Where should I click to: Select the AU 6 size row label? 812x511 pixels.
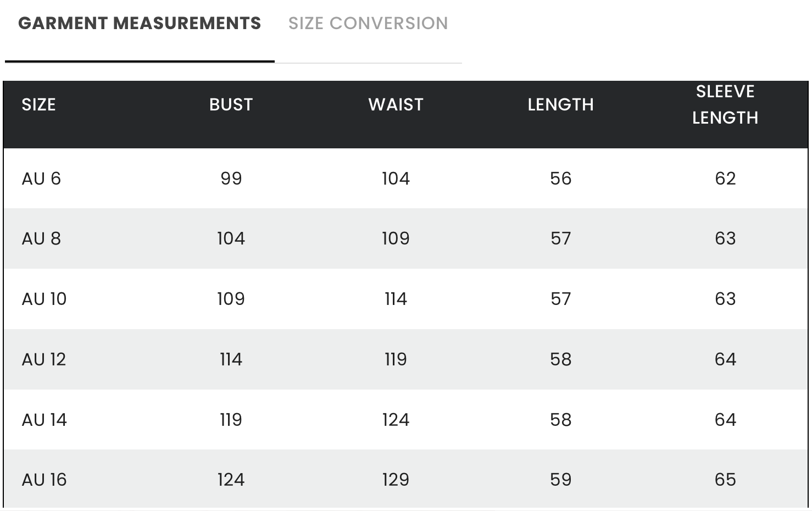pyautogui.click(x=41, y=179)
